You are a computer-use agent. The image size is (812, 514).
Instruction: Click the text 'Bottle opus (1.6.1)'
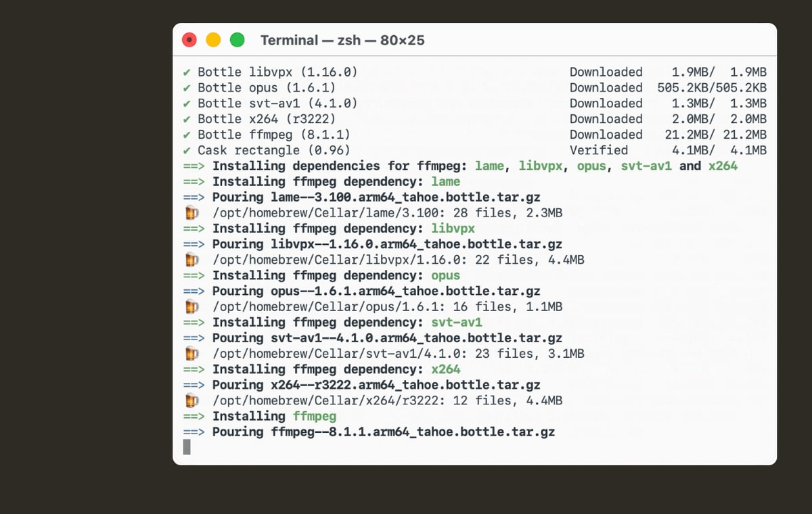[267, 87]
